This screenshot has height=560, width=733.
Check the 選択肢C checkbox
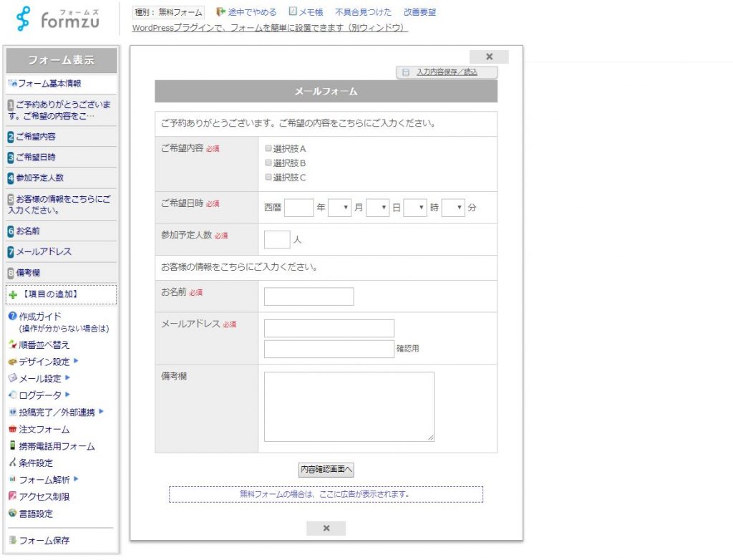click(x=268, y=178)
